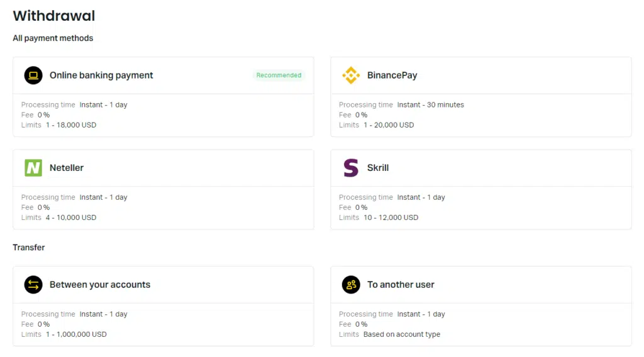Click Based on account type text
This screenshot has width=644, height=357.
click(x=402, y=334)
